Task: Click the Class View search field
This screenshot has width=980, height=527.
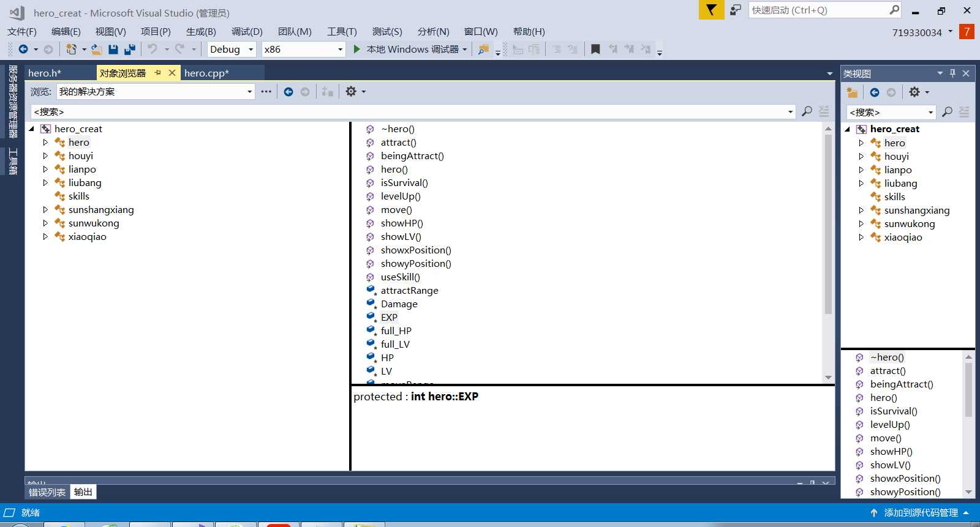Action: coord(891,112)
